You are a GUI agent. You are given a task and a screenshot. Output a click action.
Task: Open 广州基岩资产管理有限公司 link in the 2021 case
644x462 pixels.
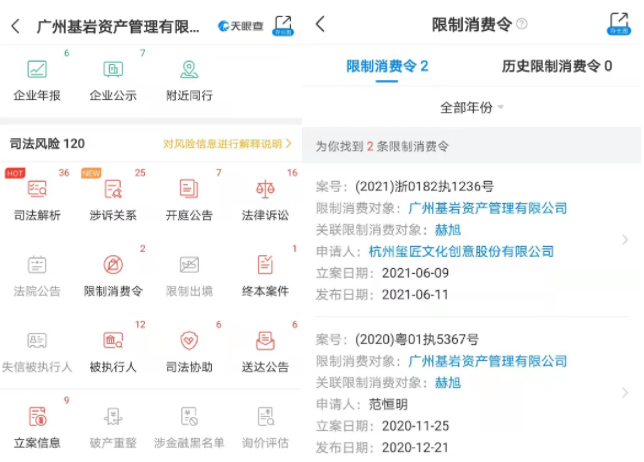(x=488, y=208)
